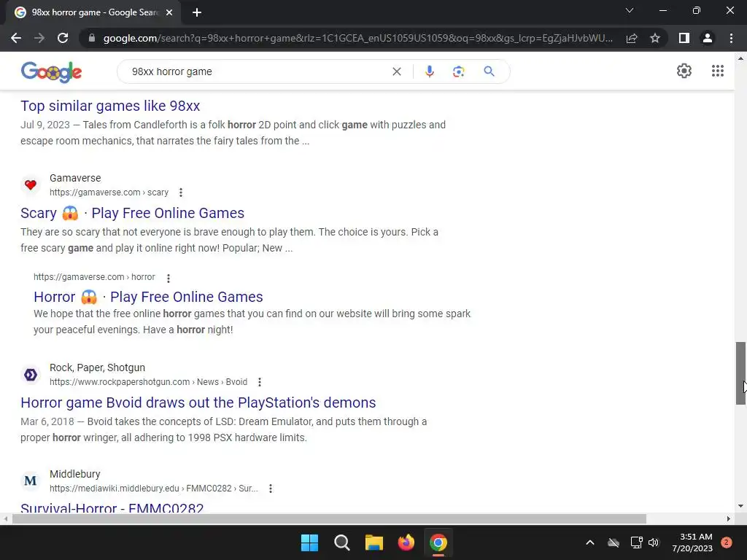Viewport: 747px width, 560px height.
Task: Close the 98xx horror game tab
Action: click(169, 12)
